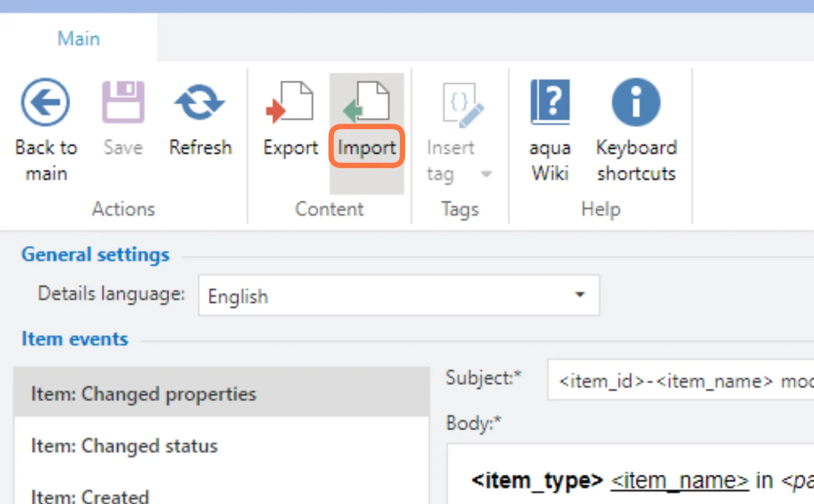Switch to the Main ribbon tab

[78, 38]
